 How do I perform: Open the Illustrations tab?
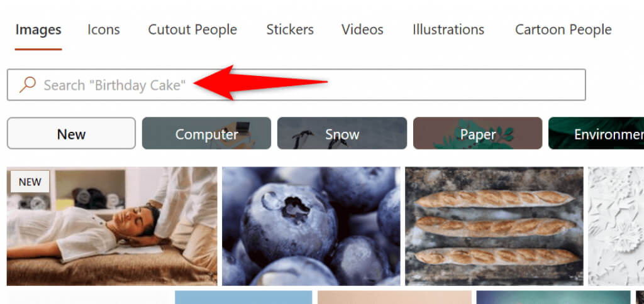pyautogui.click(x=448, y=30)
